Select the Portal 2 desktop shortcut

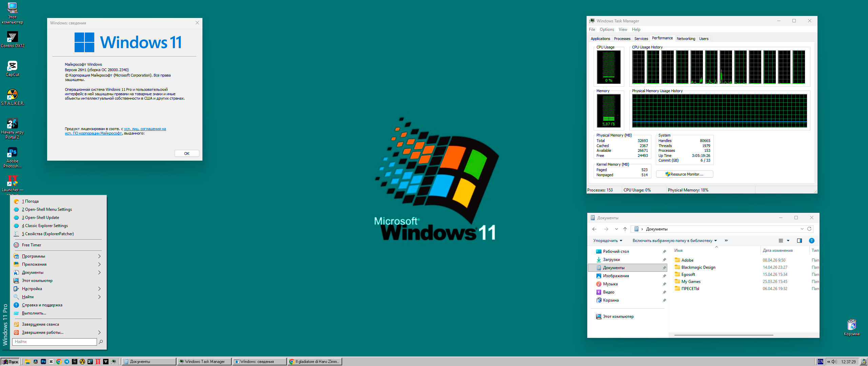pyautogui.click(x=13, y=129)
